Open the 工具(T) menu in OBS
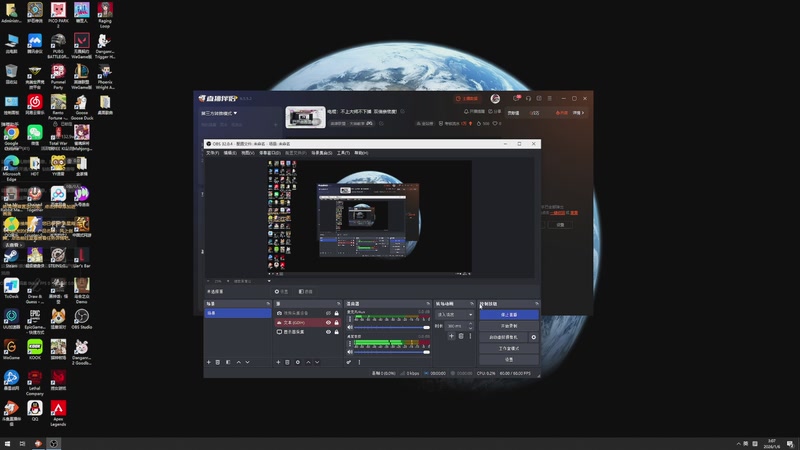Viewport: 800px width, 450px height. (x=343, y=153)
